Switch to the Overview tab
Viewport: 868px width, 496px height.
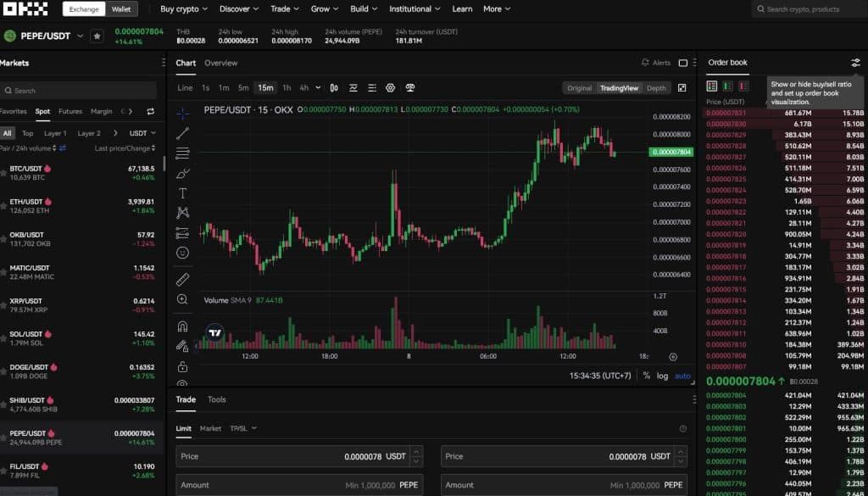(221, 63)
